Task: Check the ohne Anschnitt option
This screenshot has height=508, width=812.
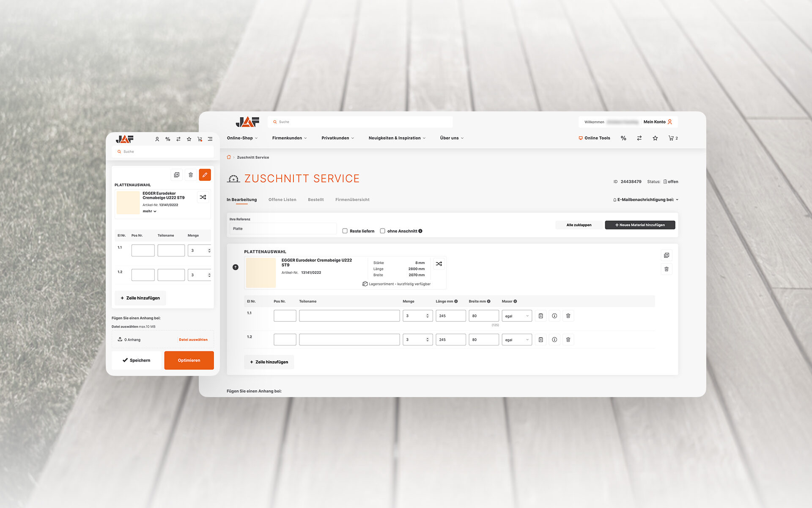Action: 383,231
